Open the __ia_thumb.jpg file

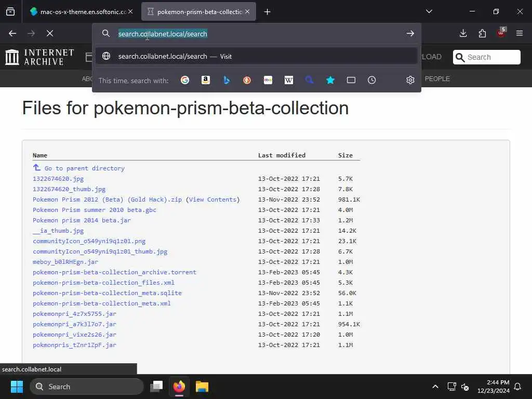[58, 231]
